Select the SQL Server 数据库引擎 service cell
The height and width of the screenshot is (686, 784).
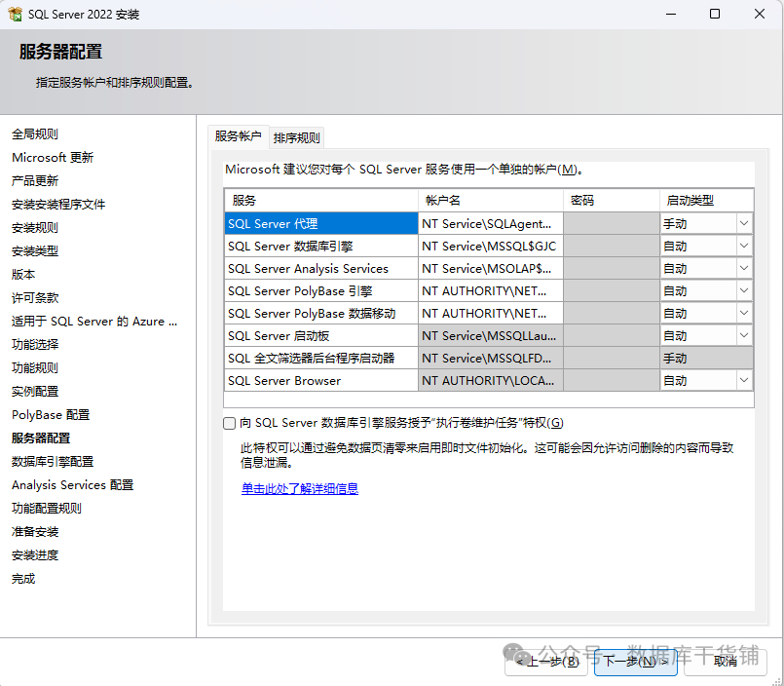(321, 247)
